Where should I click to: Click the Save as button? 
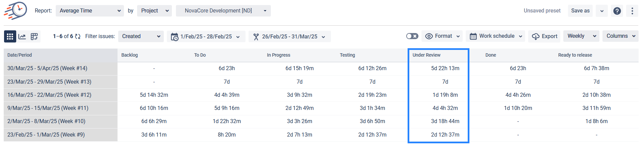580,11
